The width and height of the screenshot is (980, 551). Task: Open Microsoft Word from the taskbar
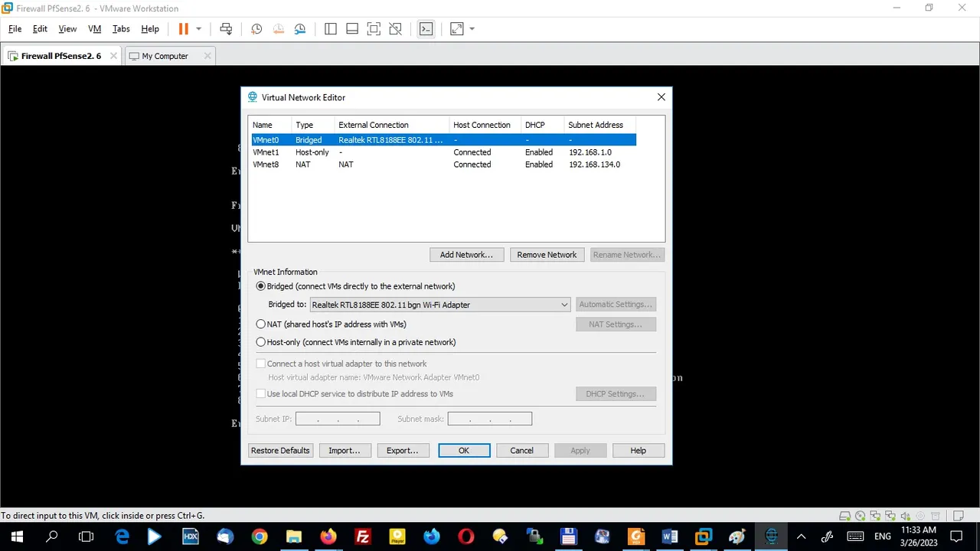(670, 536)
